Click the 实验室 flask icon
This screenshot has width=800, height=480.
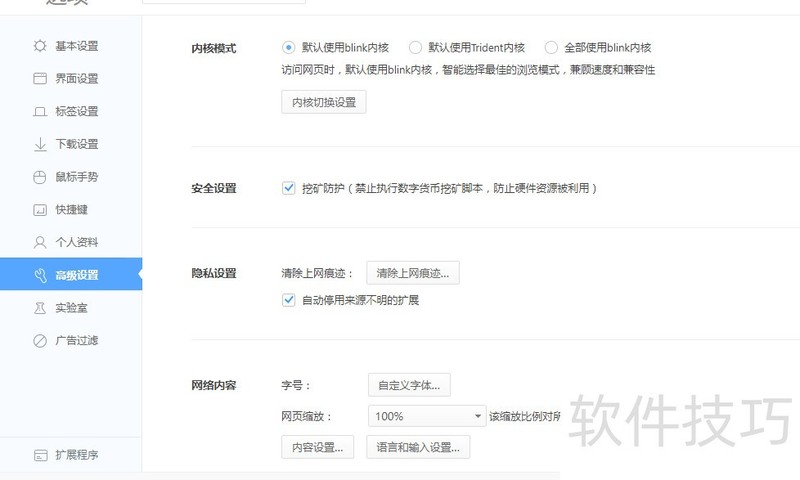[x=40, y=308]
